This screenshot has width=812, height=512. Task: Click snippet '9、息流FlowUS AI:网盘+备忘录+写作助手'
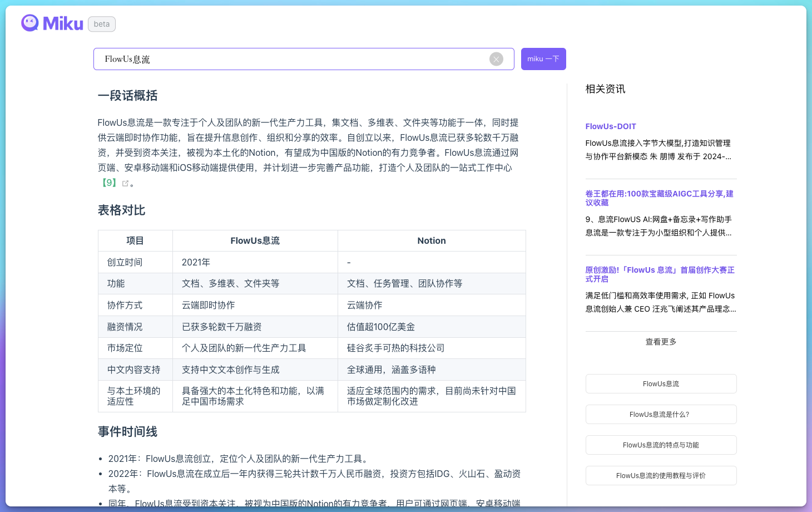(x=658, y=226)
